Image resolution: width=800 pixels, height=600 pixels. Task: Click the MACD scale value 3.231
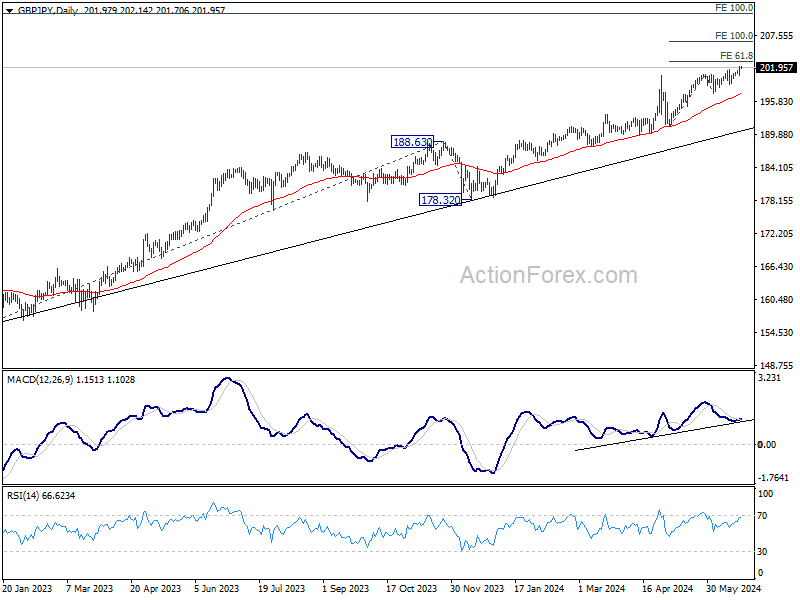pos(769,378)
